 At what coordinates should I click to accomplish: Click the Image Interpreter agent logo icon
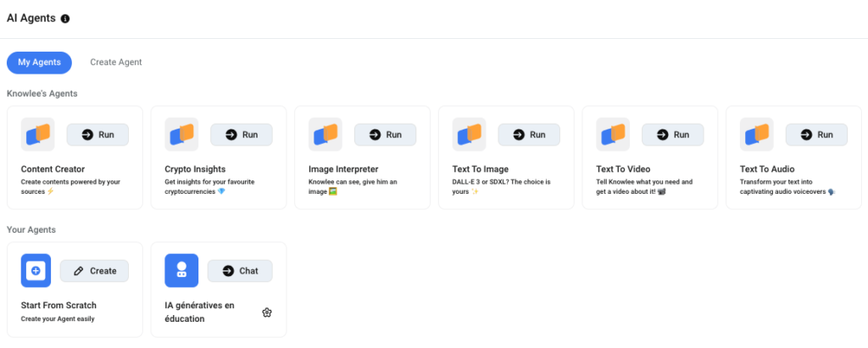(x=325, y=135)
